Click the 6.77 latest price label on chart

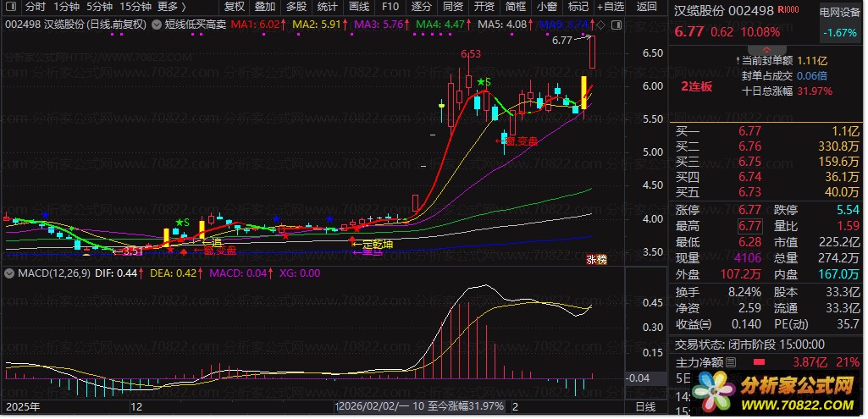(562, 40)
